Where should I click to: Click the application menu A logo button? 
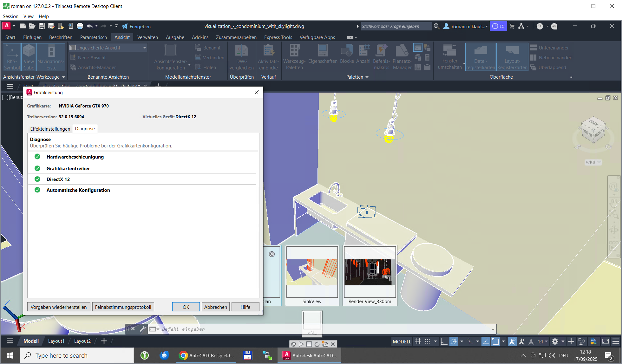coord(7,26)
